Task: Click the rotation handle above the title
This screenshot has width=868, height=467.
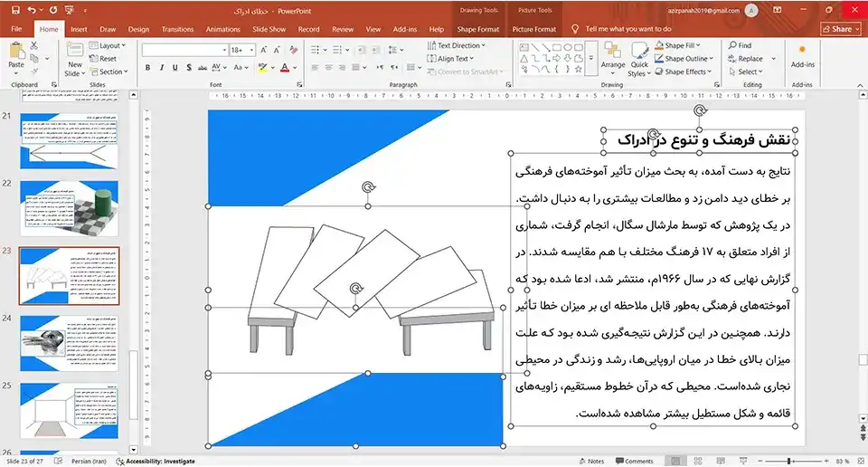Action: tap(700, 110)
